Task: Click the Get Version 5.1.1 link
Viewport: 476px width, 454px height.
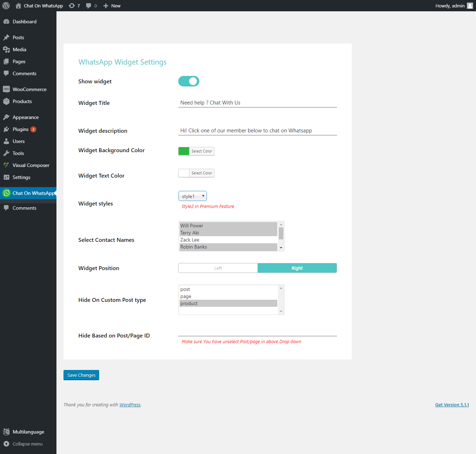Action: (452, 405)
